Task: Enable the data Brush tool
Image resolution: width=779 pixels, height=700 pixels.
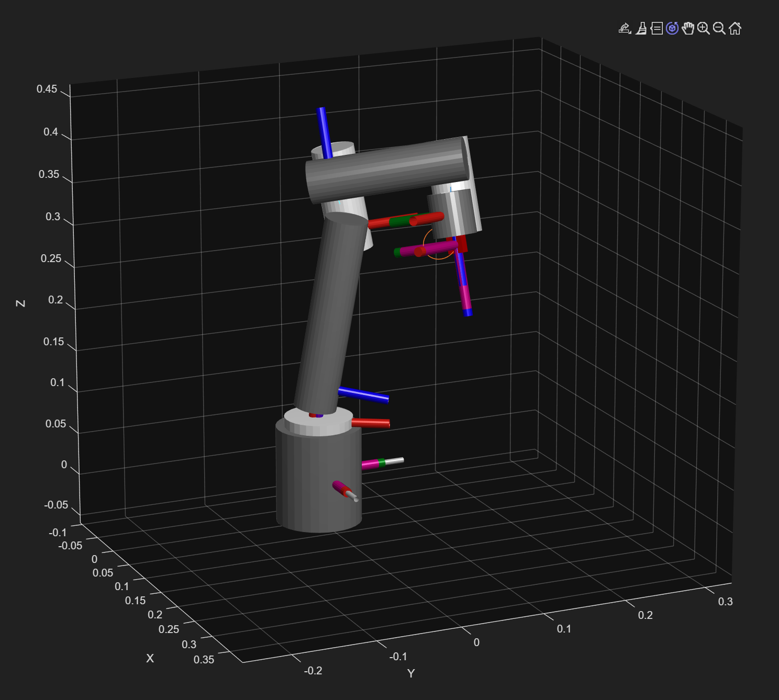Action: click(x=641, y=28)
